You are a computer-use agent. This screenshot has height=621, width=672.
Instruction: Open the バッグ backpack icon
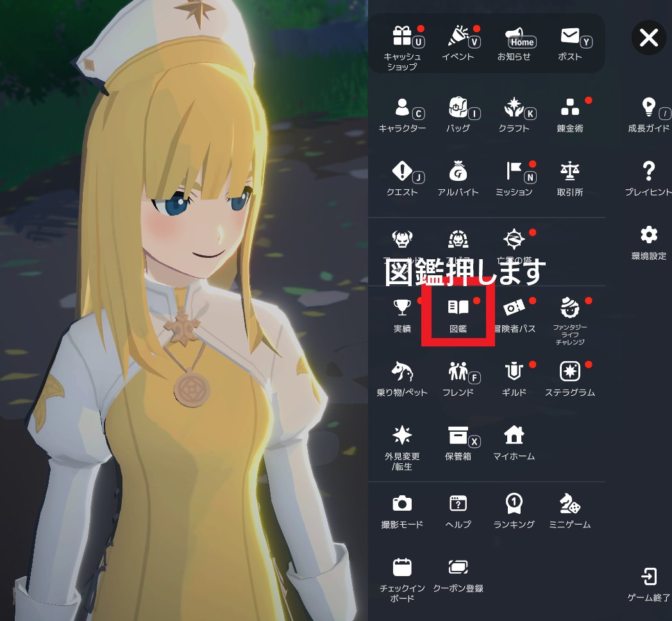click(x=458, y=107)
